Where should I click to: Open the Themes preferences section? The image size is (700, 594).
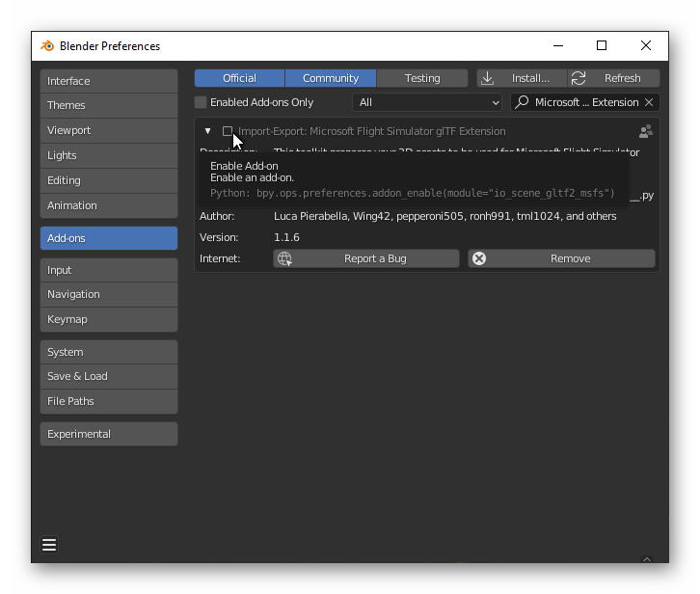tap(109, 105)
